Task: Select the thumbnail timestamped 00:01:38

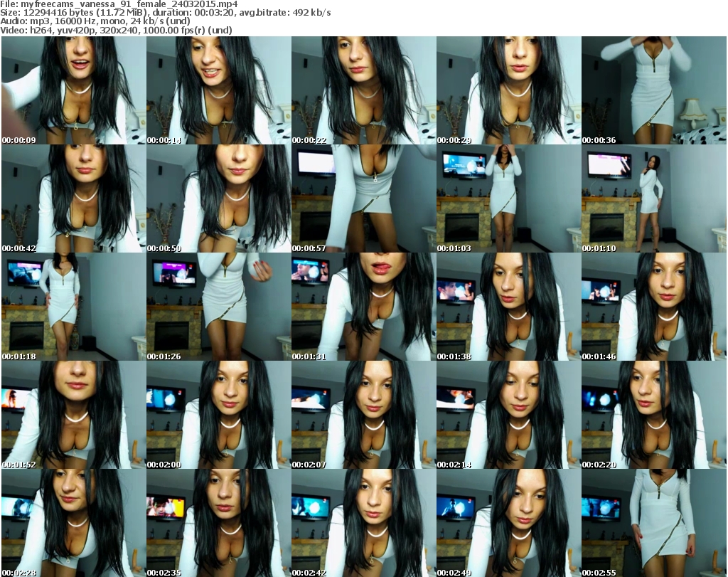Action: tap(508, 307)
